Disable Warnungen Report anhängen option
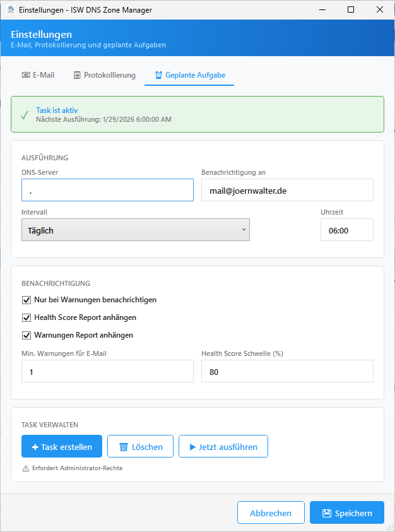The height and width of the screenshot is (532, 395). pyautogui.click(x=27, y=335)
